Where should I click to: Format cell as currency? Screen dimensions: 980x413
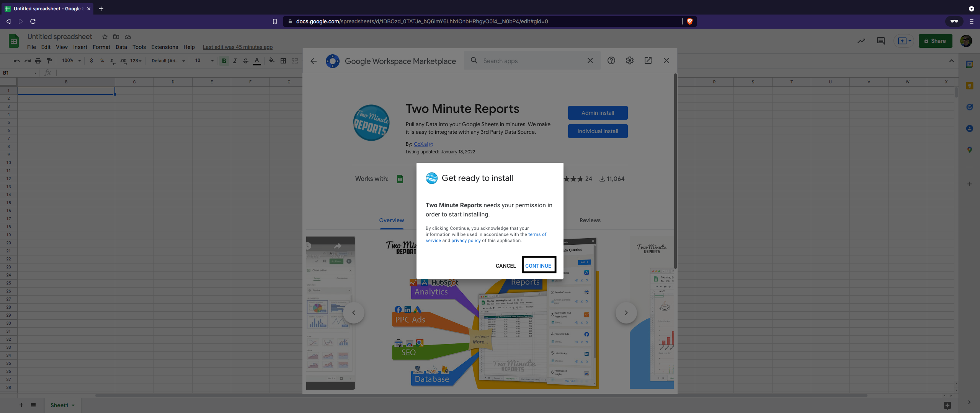pyautogui.click(x=91, y=61)
